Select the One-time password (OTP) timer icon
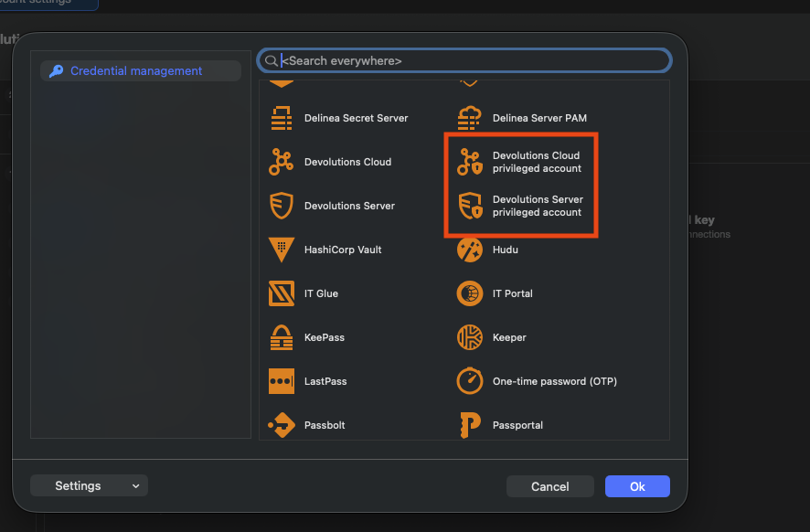The height and width of the screenshot is (532, 810). coord(470,380)
